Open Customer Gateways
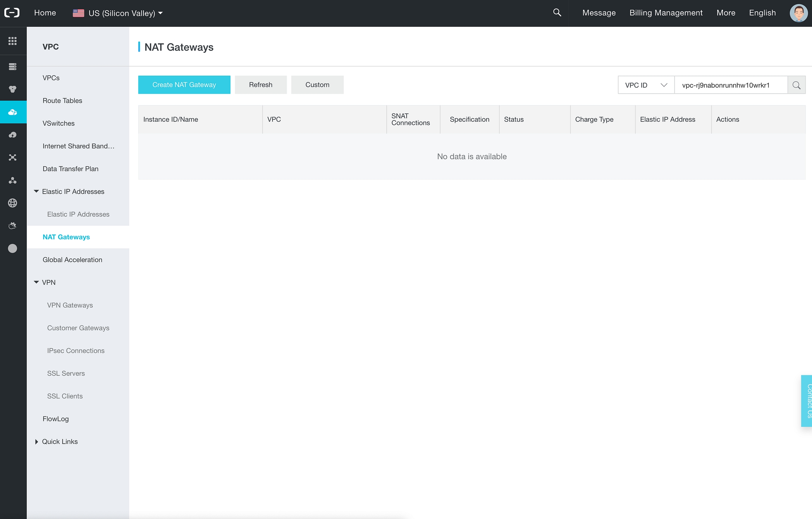 click(x=78, y=328)
